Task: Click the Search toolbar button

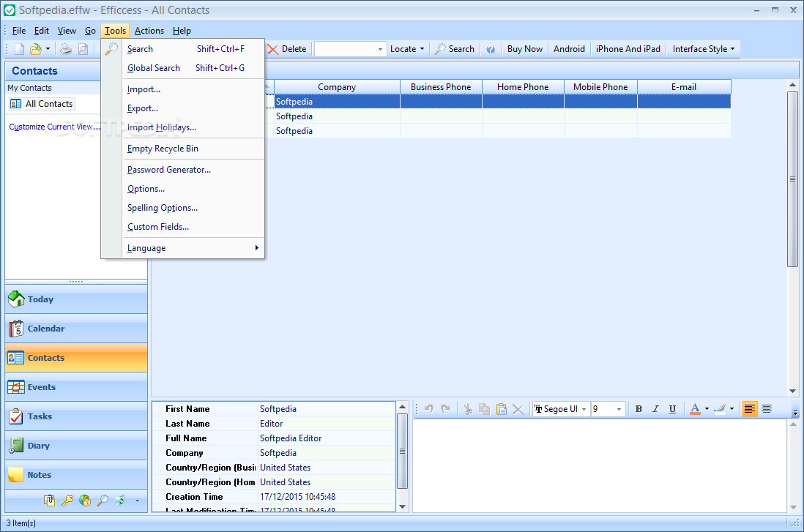Action: tap(454, 49)
